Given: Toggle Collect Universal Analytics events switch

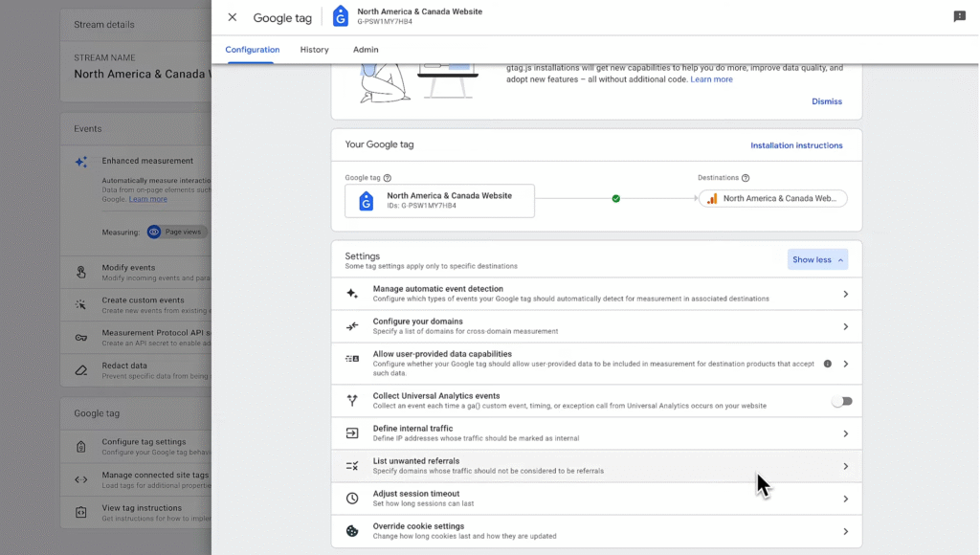Looking at the screenshot, I should tap(842, 401).
